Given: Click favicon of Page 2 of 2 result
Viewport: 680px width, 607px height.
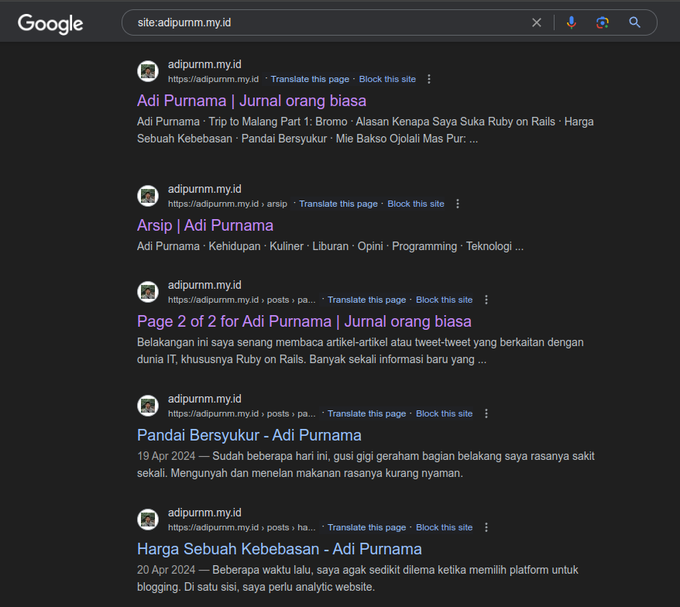Looking at the screenshot, I should point(148,292).
